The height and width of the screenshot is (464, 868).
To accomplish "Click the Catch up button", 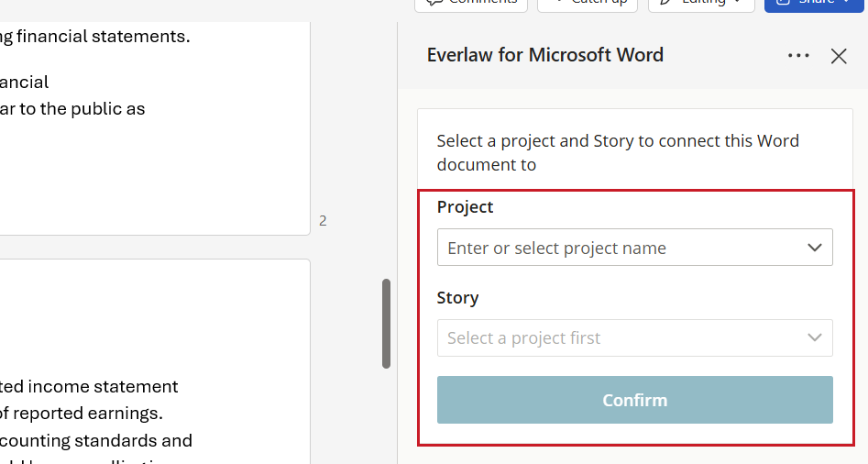I will pyautogui.click(x=588, y=3).
